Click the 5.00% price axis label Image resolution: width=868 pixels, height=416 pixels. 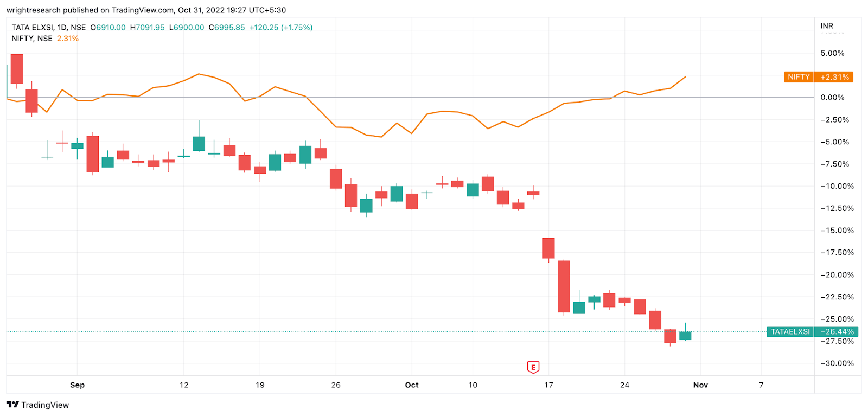click(832, 53)
